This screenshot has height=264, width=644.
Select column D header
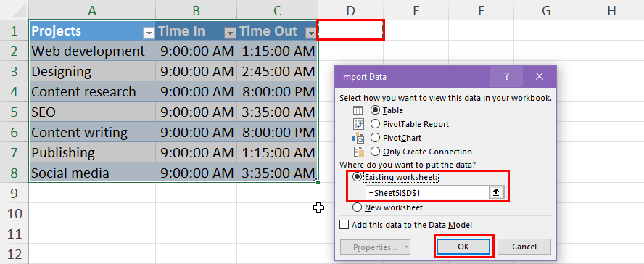point(350,10)
